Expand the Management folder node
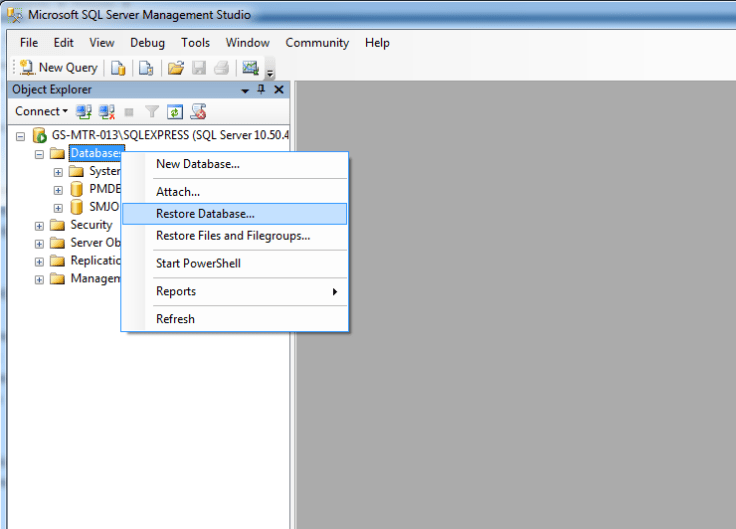The width and height of the screenshot is (736, 529). [x=40, y=280]
